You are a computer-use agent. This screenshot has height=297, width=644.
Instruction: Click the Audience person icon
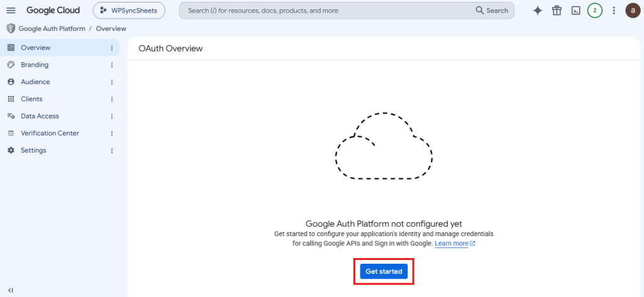coord(11,82)
